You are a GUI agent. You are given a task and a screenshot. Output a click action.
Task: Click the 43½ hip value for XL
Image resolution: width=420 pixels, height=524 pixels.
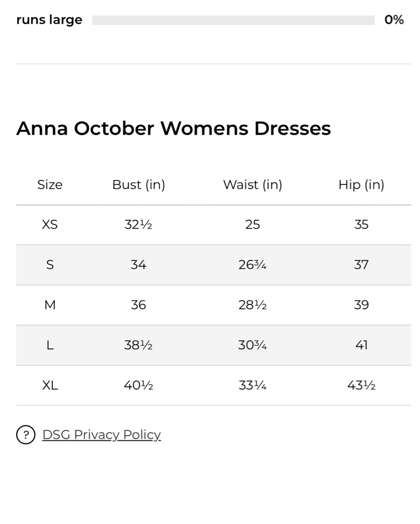[x=361, y=386]
